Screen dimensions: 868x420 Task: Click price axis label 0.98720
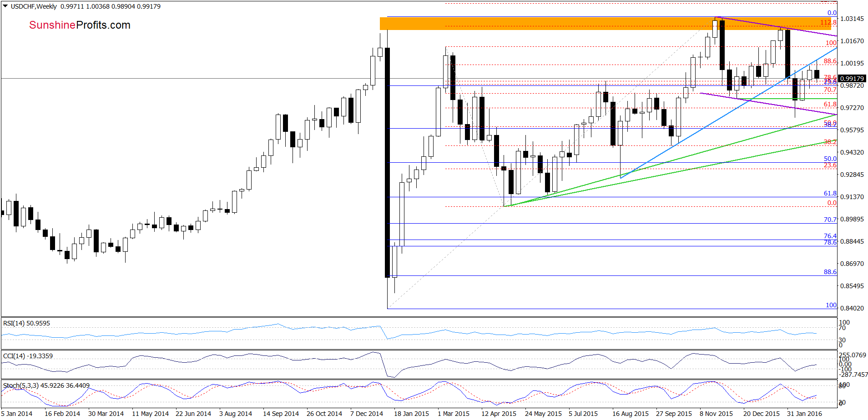pyautogui.click(x=852, y=85)
